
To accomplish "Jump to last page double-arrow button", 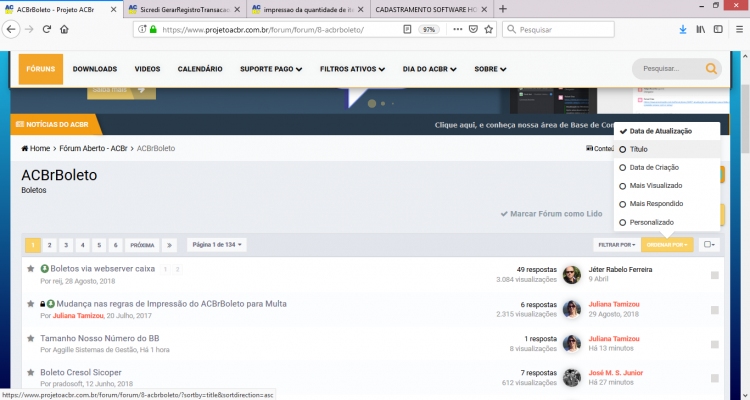I will (169, 245).
